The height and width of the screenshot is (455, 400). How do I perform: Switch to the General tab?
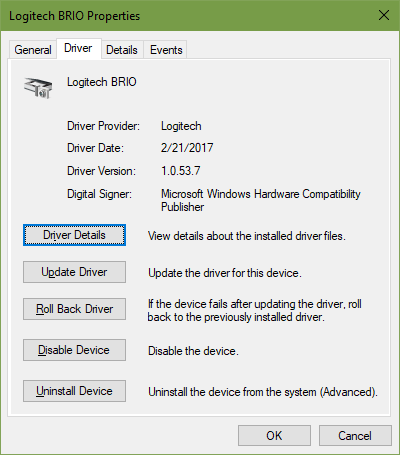(x=33, y=50)
